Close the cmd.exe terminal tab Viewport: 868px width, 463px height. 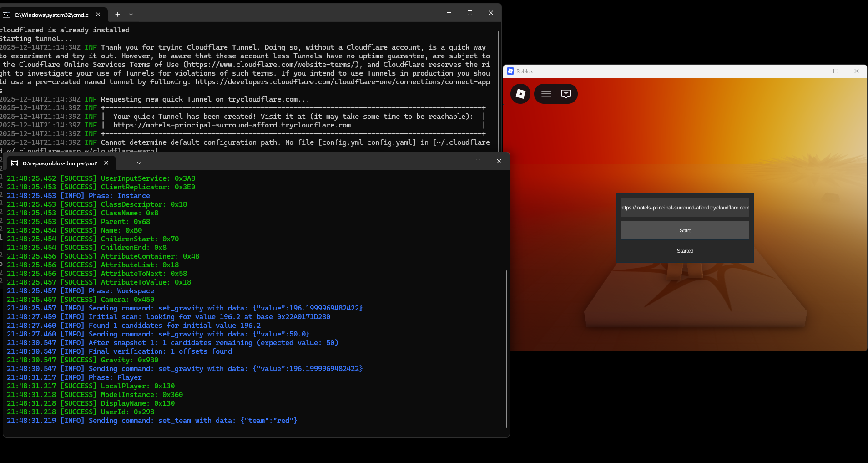pyautogui.click(x=98, y=15)
